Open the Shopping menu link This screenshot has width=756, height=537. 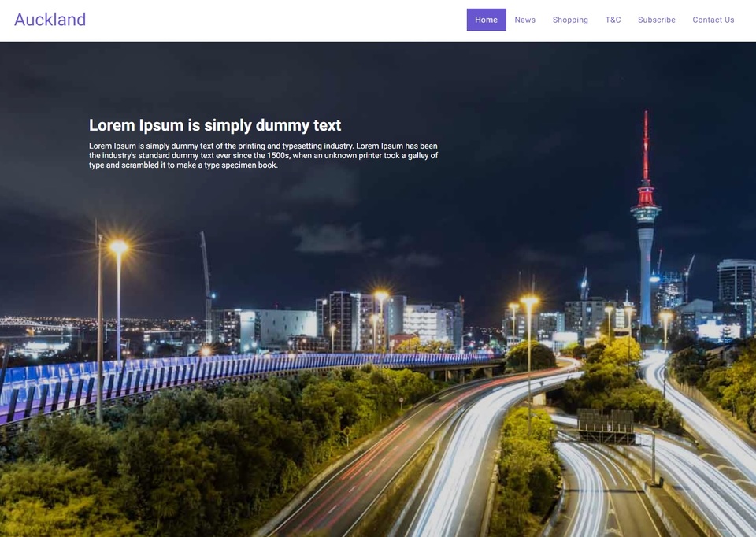click(570, 20)
